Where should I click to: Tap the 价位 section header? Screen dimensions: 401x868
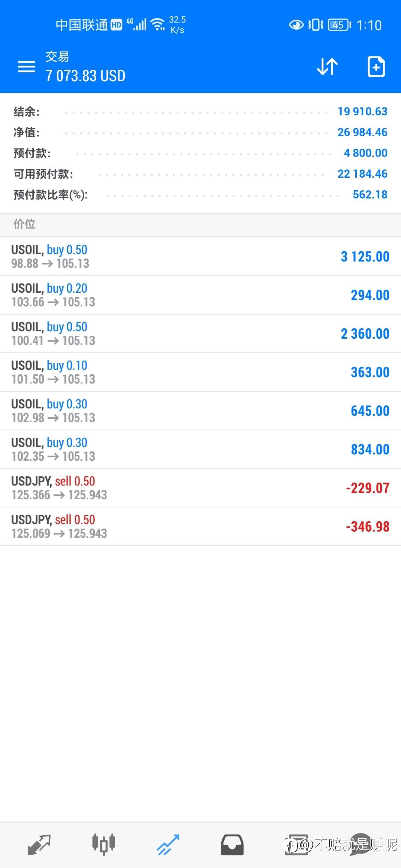pyautogui.click(x=25, y=224)
